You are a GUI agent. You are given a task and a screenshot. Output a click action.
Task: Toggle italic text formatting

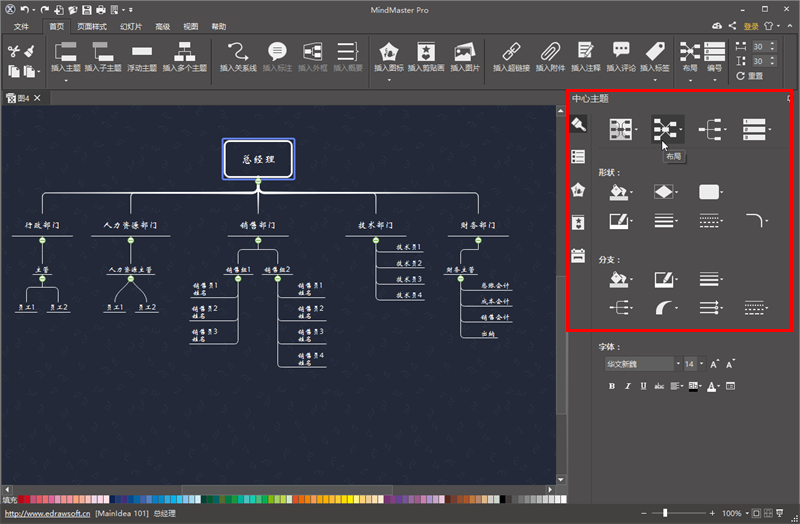point(628,386)
